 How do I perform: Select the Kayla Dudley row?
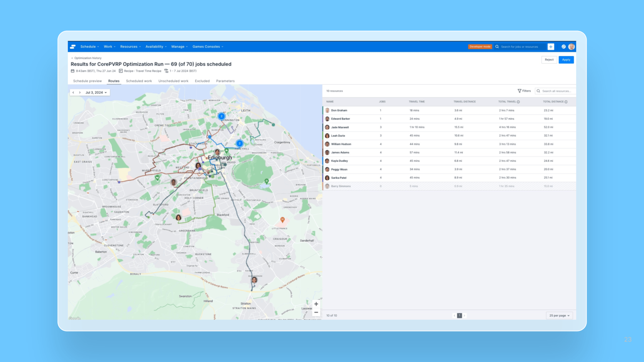coord(449,161)
